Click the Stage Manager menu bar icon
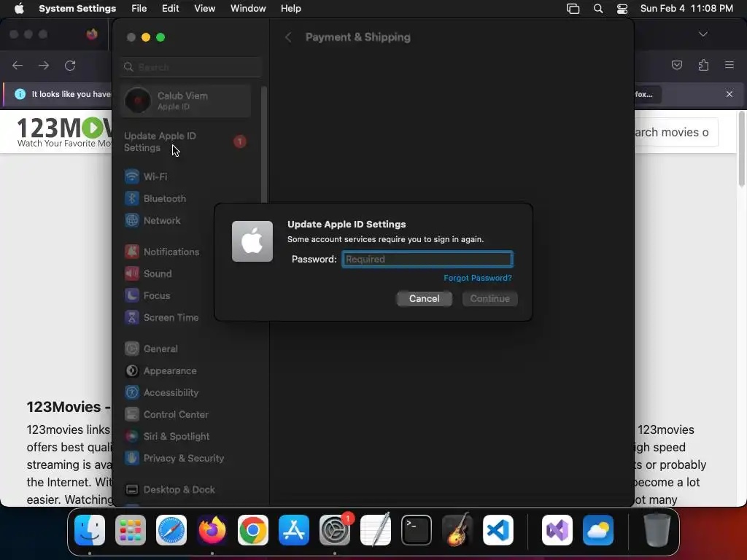Image resolution: width=747 pixels, height=560 pixels. pos(573,9)
